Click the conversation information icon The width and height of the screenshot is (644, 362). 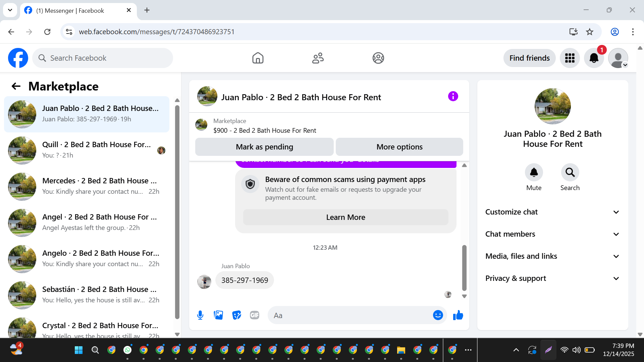click(453, 97)
